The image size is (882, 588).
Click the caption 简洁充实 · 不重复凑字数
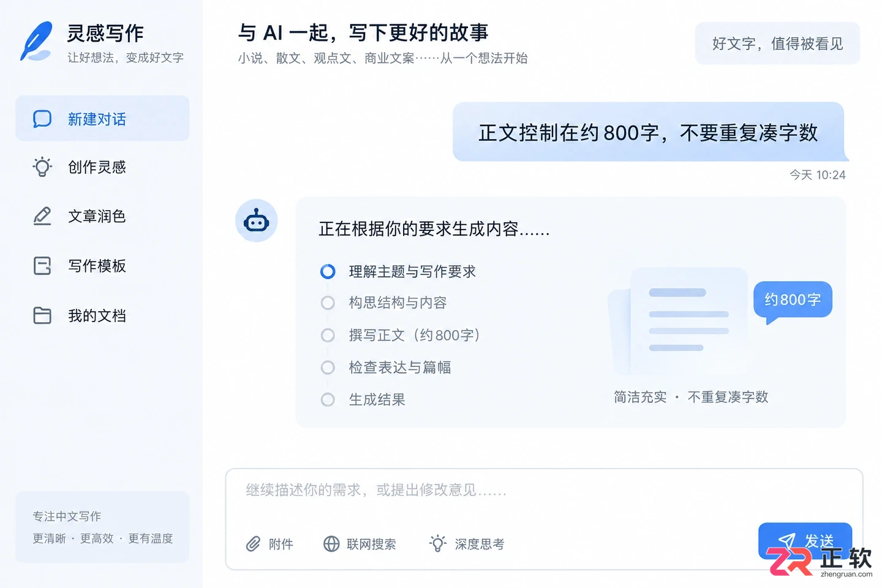691,397
